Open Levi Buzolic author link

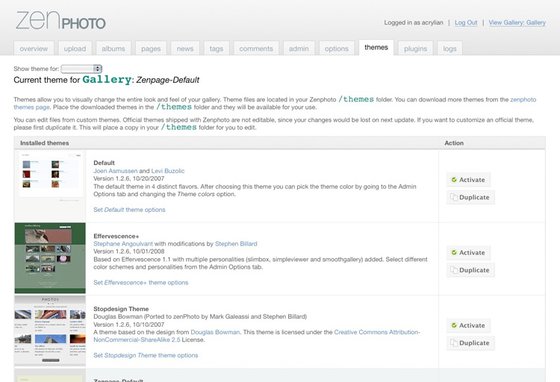coord(168,171)
